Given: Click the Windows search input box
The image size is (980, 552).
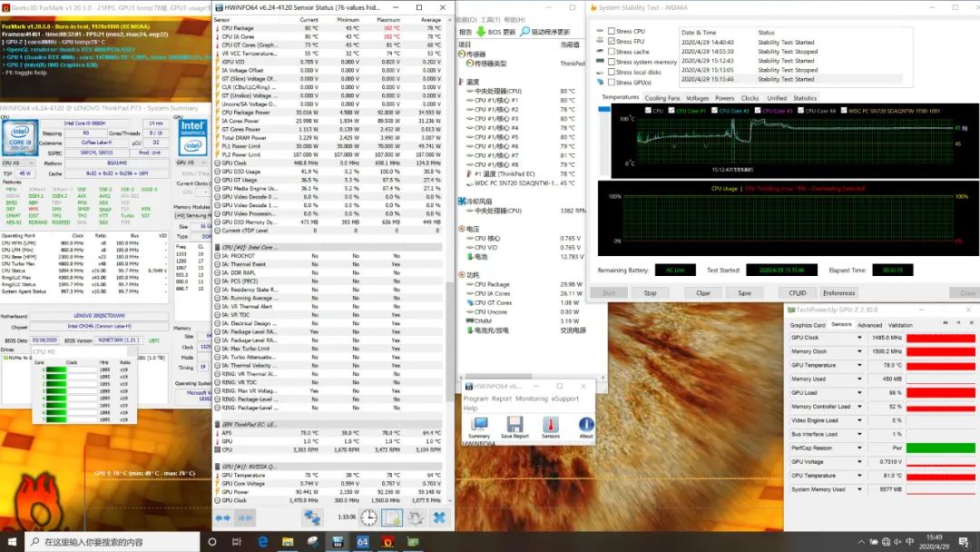Looking at the screenshot, I should tap(113, 541).
